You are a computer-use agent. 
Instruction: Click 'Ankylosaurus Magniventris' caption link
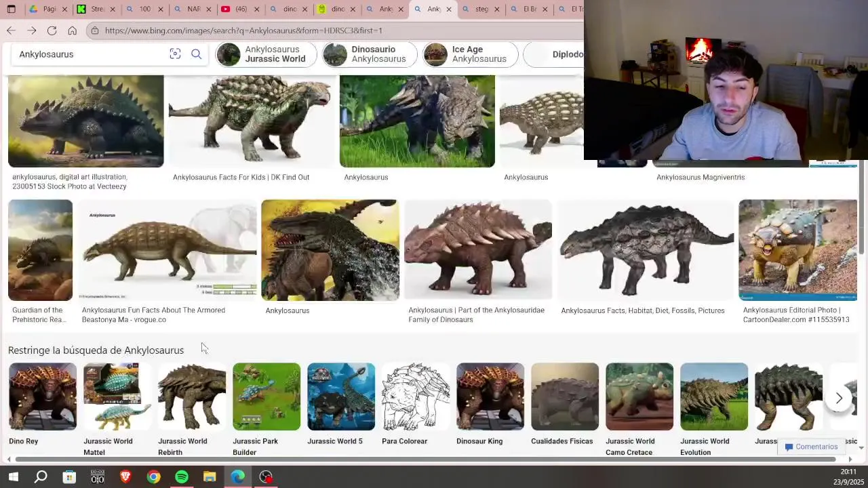click(x=701, y=178)
